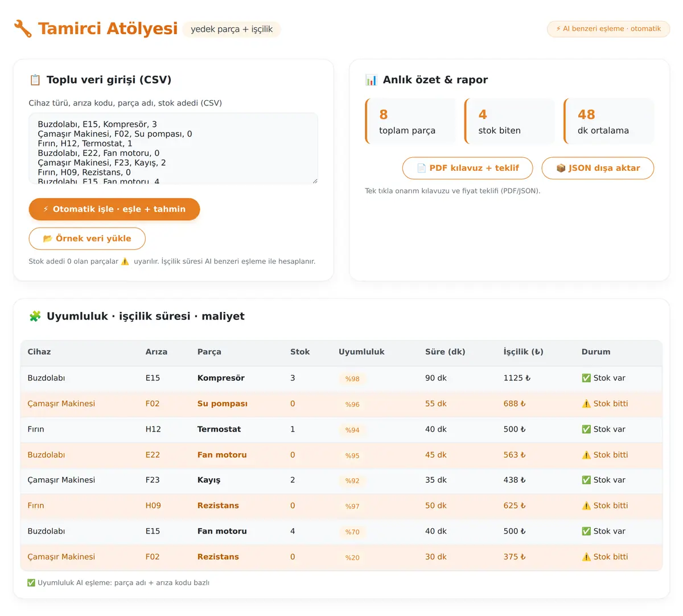Click the 48 dk ortalama summary card
Viewport: 683px width, 616px height.
pyautogui.click(x=609, y=121)
